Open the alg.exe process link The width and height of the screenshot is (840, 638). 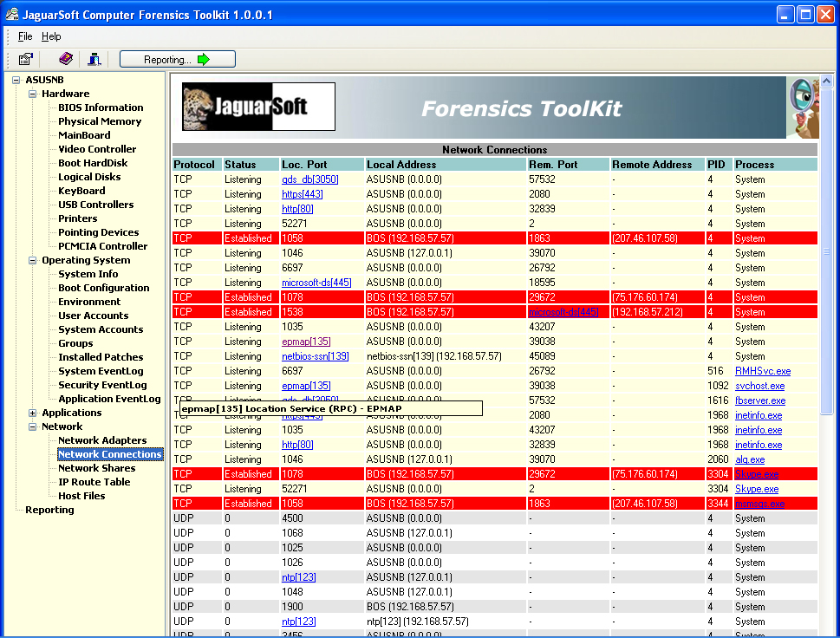750,459
